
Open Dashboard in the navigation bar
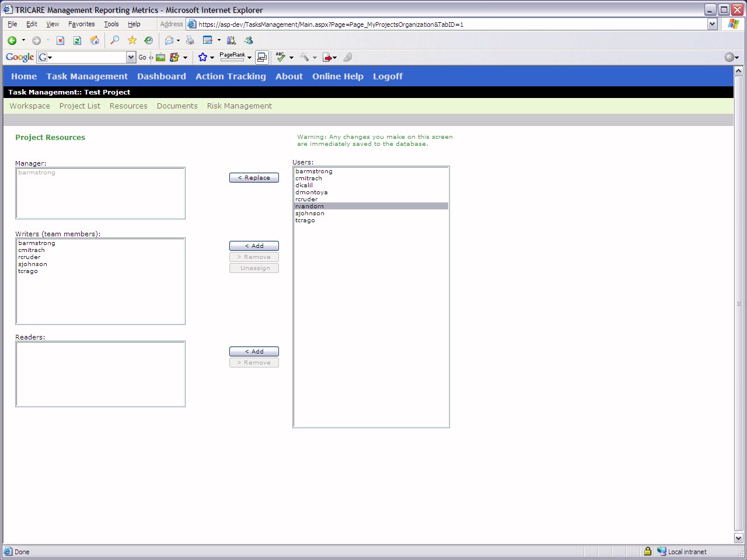coord(161,76)
